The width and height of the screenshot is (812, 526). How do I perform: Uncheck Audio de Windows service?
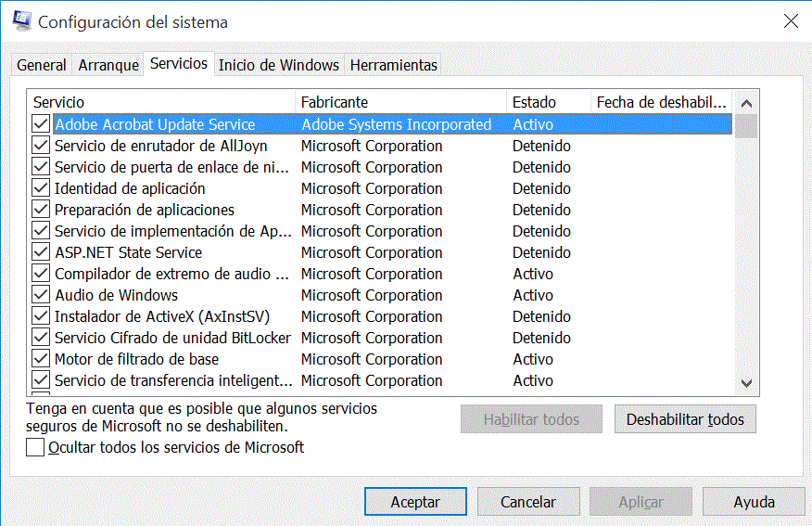click(x=41, y=294)
